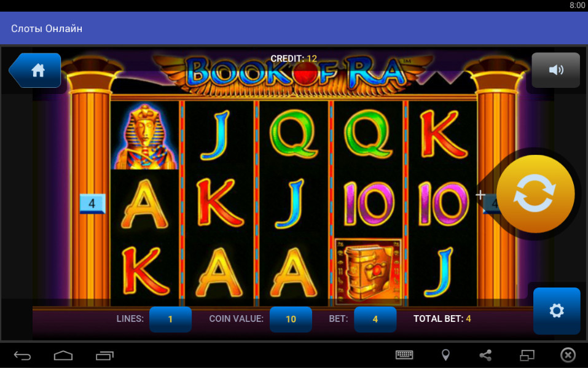Change the Bet value box showing 4
The width and height of the screenshot is (588, 368).
pos(375,319)
